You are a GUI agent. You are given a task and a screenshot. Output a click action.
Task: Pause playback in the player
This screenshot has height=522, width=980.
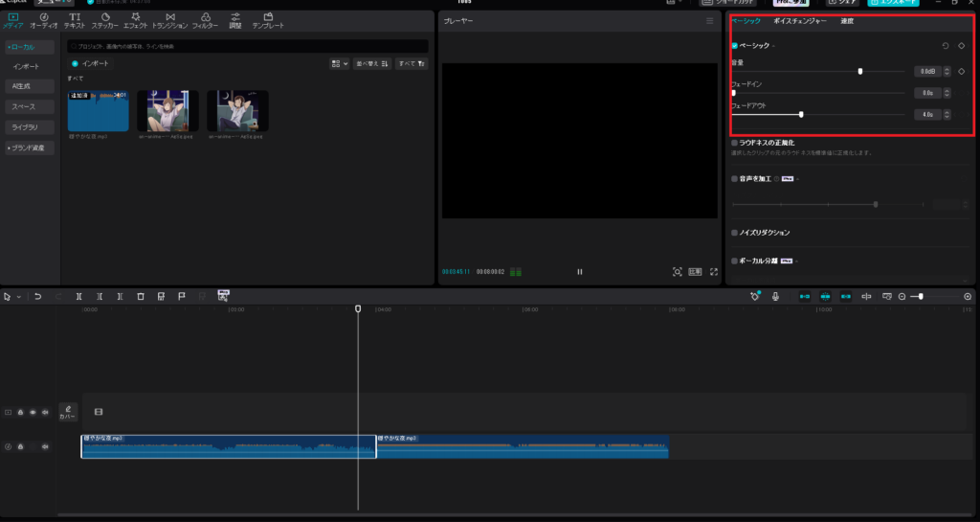[579, 272]
